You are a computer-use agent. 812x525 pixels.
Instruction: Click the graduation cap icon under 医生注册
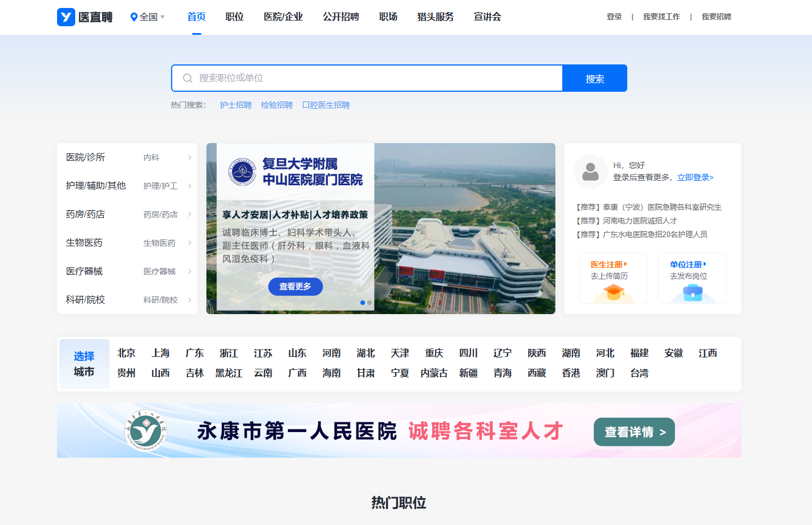(x=613, y=292)
